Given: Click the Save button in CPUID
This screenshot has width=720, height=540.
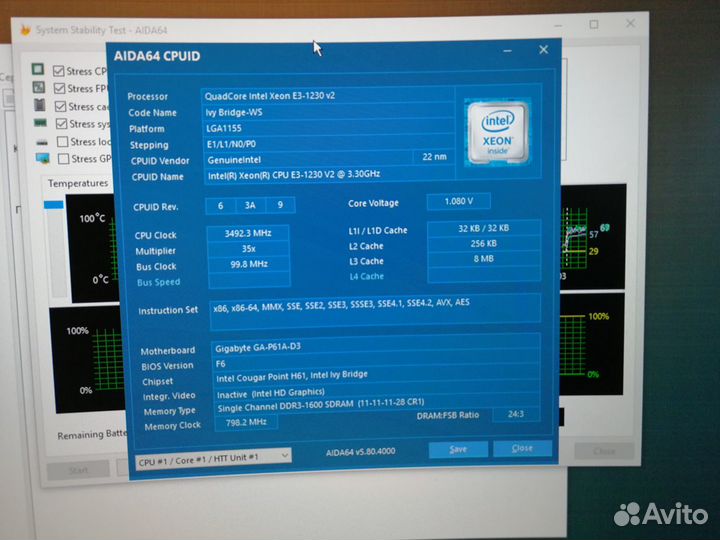Looking at the screenshot, I should click(458, 449).
